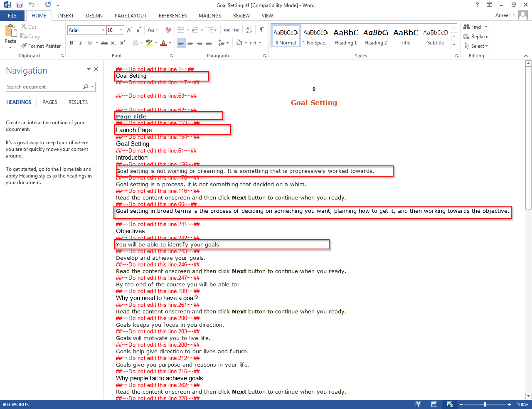Click Read Mode icon in status bar

tap(419, 404)
